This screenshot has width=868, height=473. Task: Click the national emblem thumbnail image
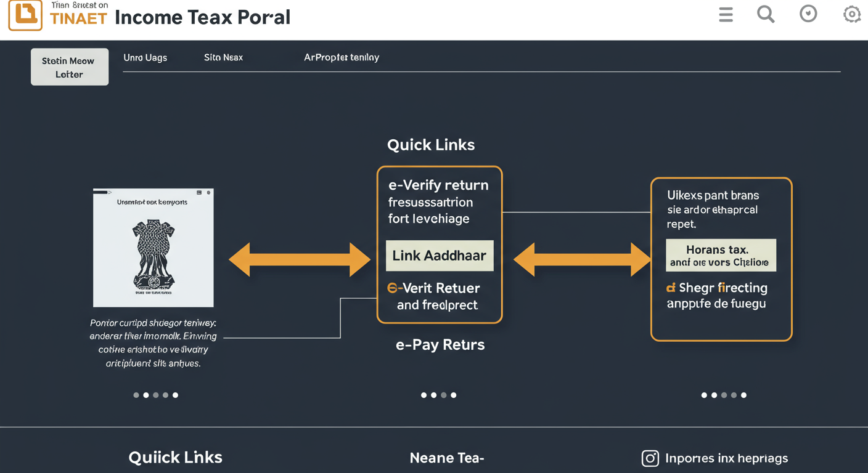pyautogui.click(x=153, y=247)
